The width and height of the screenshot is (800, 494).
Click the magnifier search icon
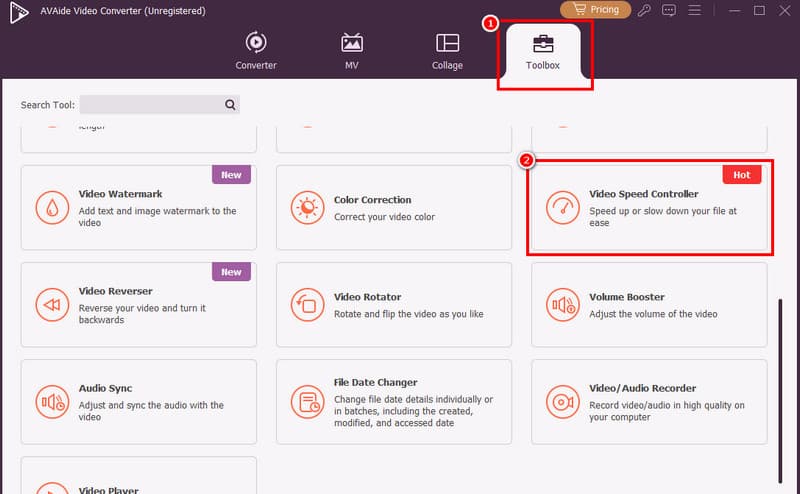point(230,104)
